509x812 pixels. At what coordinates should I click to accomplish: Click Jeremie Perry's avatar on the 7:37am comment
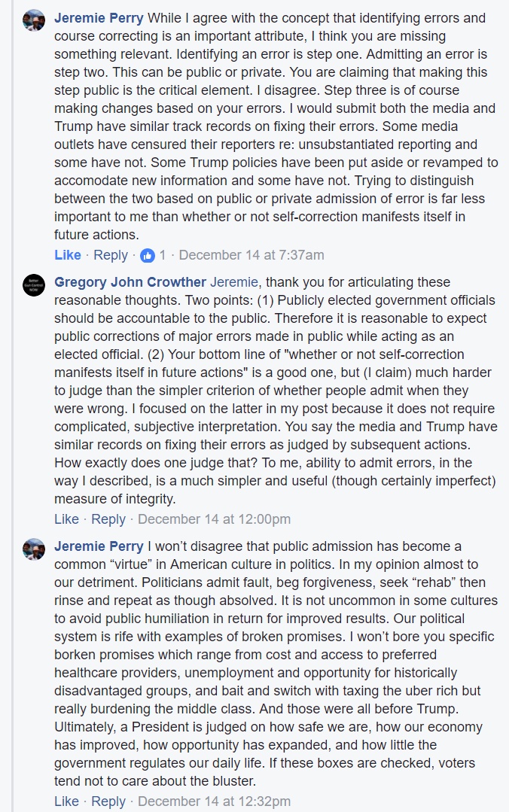[x=34, y=20]
